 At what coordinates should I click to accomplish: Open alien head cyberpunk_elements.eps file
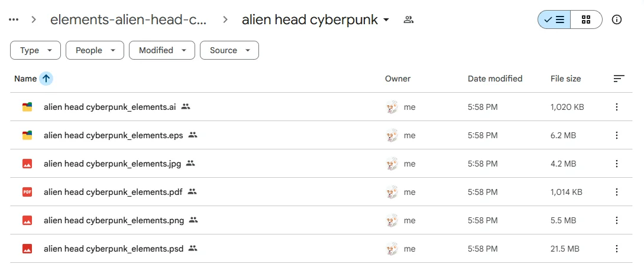click(113, 135)
